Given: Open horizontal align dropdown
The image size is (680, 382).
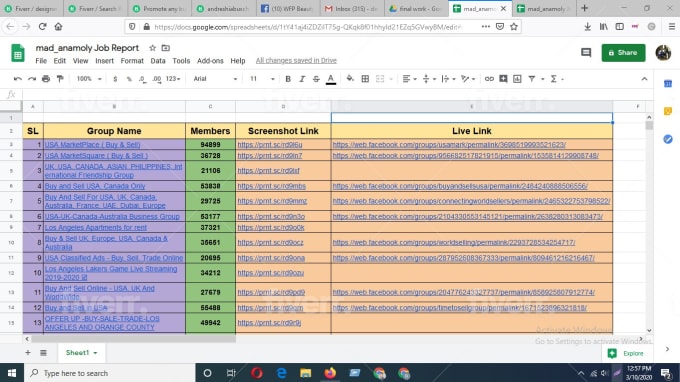Looking at the screenshot, I should point(409,79).
